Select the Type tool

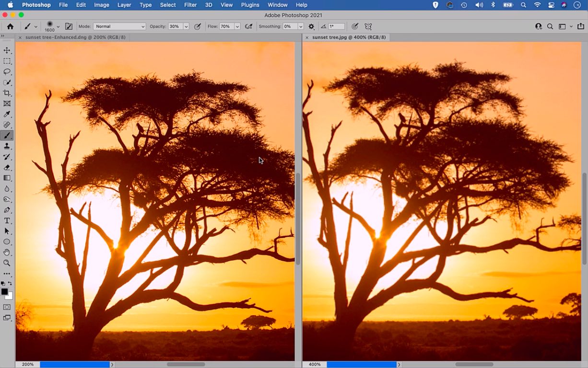pos(7,220)
